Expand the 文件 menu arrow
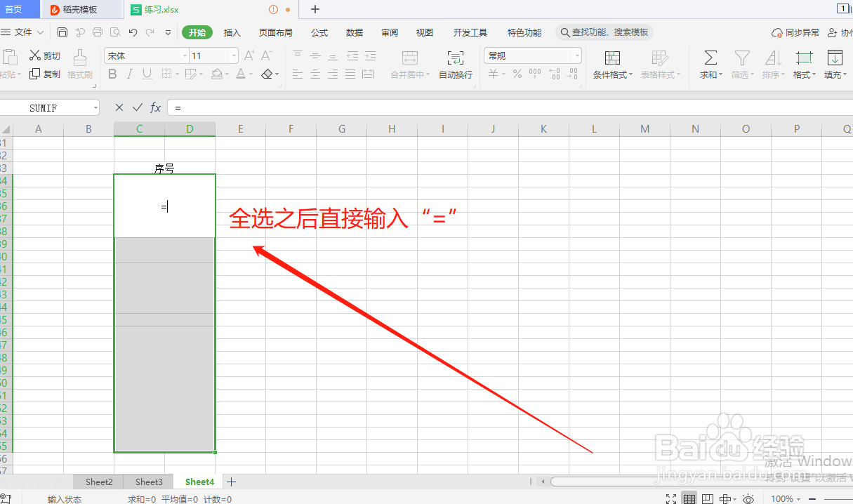The width and height of the screenshot is (853, 504). pos(40,32)
